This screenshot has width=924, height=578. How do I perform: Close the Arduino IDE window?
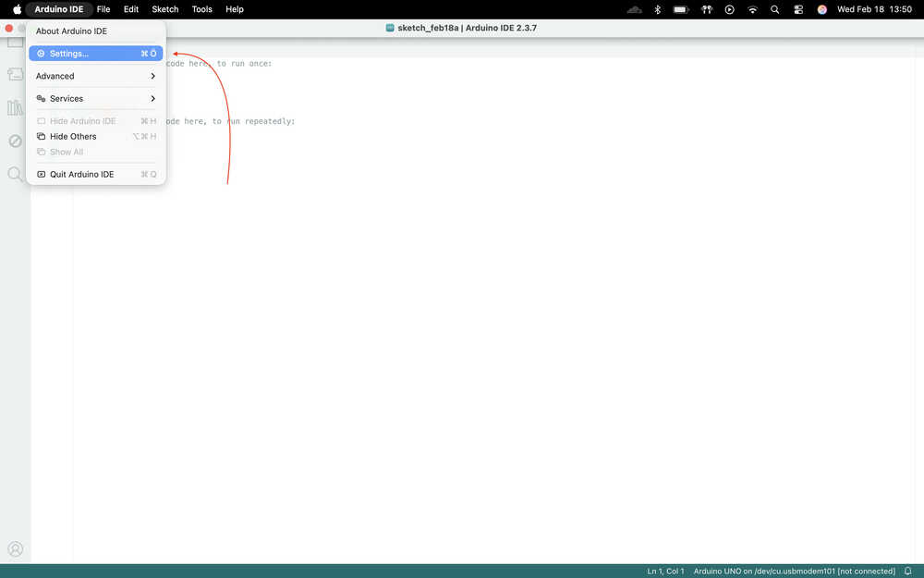[9, 29]
